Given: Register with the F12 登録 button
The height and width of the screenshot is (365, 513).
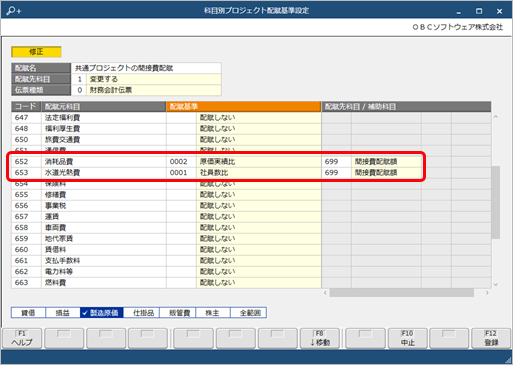Looking at the screenshot, I should 491,338.
